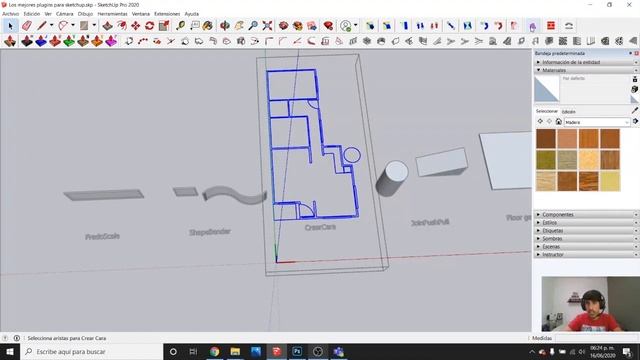Click the orange JointPushPull toolbar icon
Image resolution: width=640 pixels, height=360 pixels.
[x=97, y=41]
